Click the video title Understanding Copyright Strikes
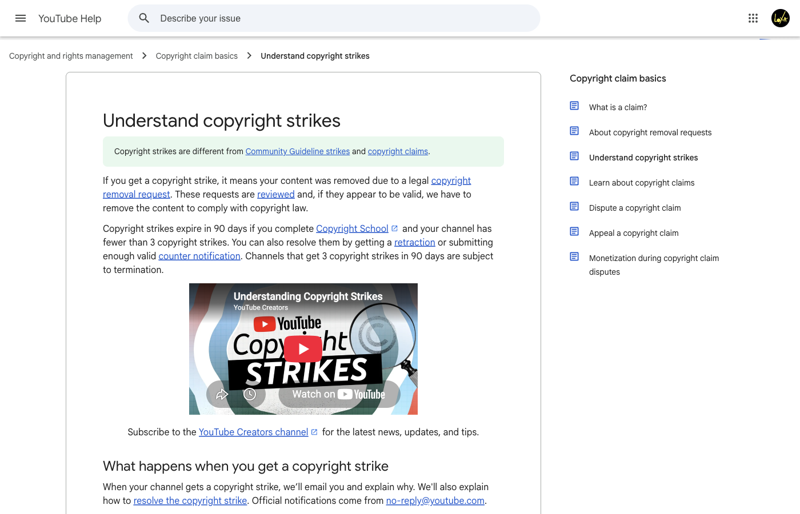 click(308, 296)
